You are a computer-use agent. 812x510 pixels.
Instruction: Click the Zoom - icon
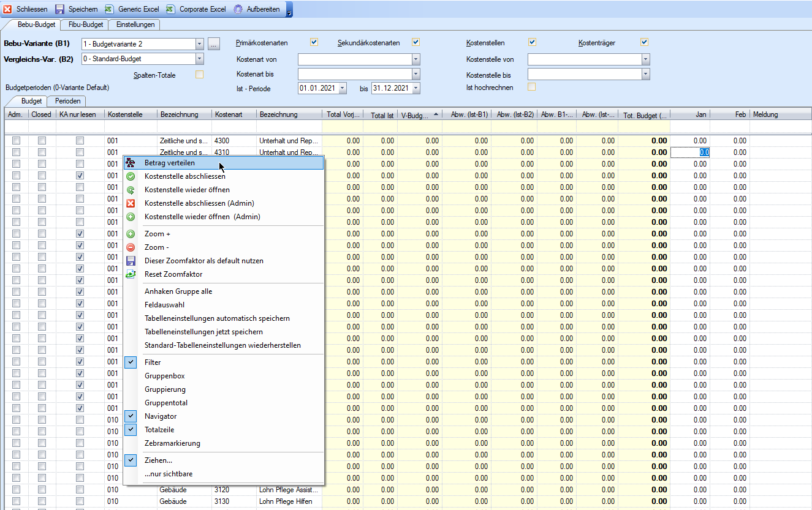pyautogui.click(x=131, y=247)
